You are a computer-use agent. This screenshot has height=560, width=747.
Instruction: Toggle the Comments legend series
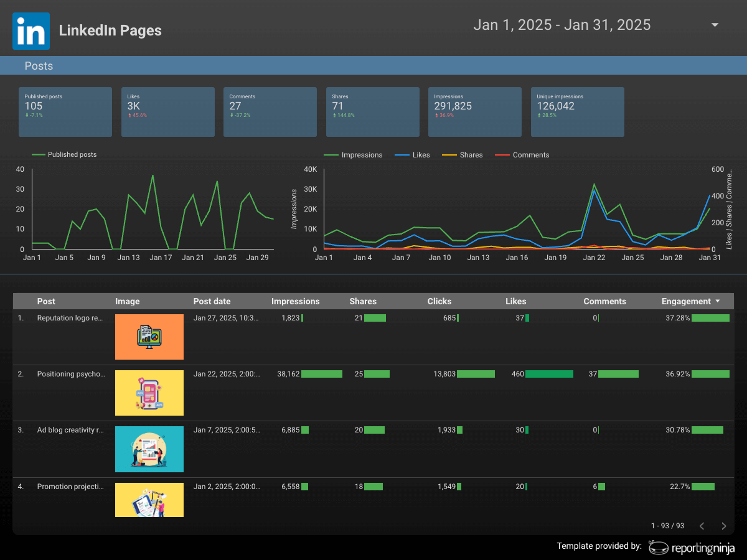coord(522,155)
